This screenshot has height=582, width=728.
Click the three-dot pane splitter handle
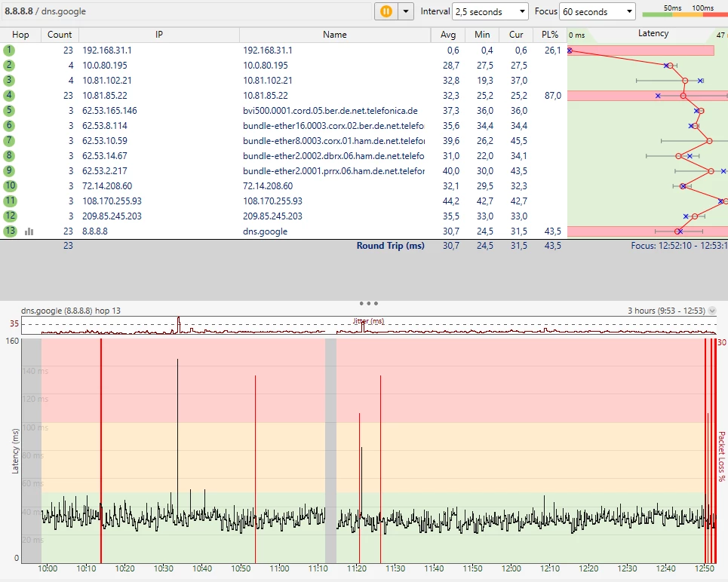click(369, 304)
